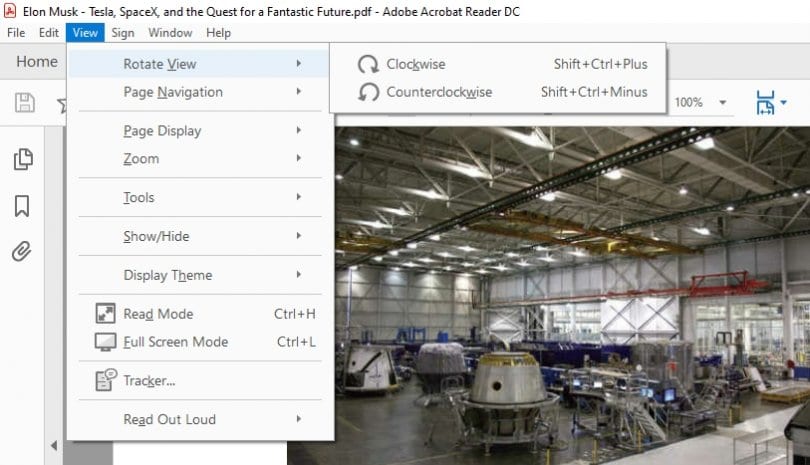Click the Read Mode icon
Screen dimensions: 810x465
105,314
